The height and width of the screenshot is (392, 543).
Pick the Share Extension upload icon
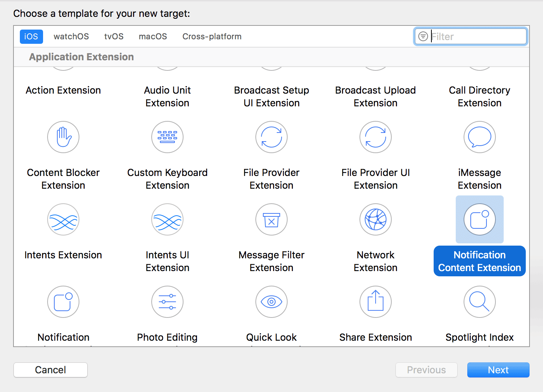click(x=376, y=302)
